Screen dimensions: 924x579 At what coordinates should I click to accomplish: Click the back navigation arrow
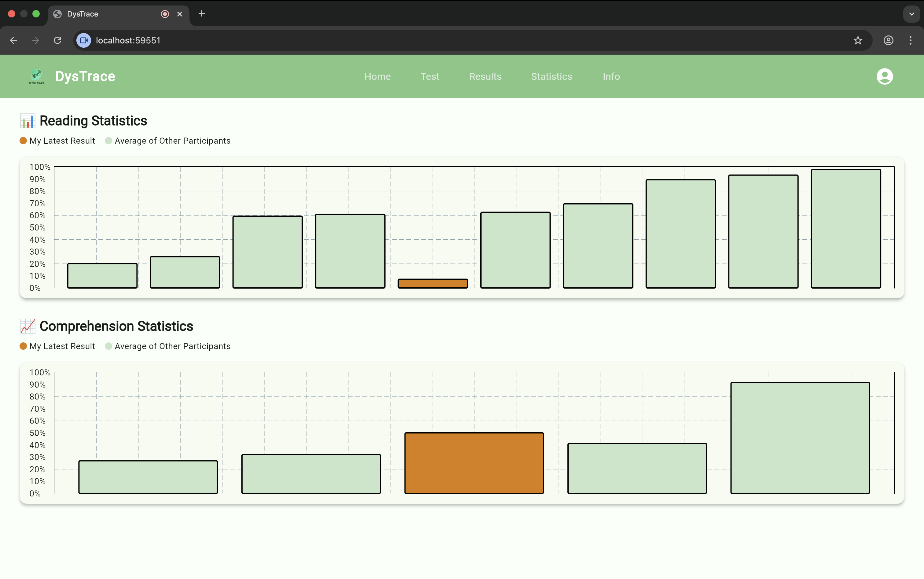pyautogui.click(x=14, y=40)
